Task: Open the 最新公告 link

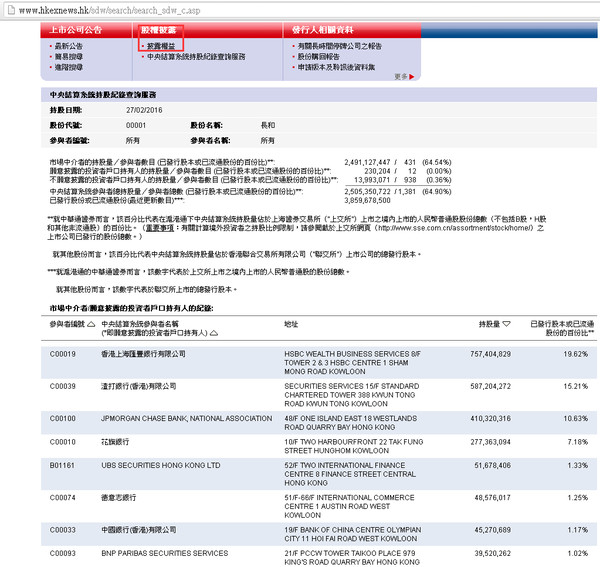Action: [x=68, y=46]
